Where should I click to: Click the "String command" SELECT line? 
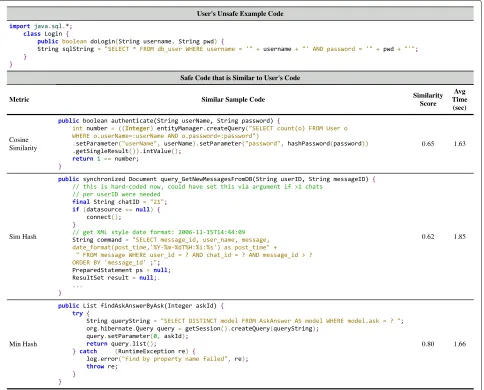pyautogui.click(x=171, y=240)
